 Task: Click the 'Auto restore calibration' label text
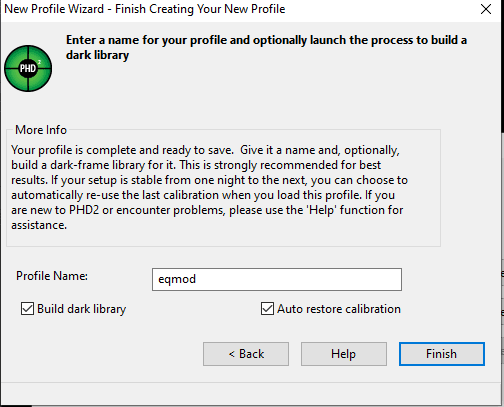pos(339,309)
